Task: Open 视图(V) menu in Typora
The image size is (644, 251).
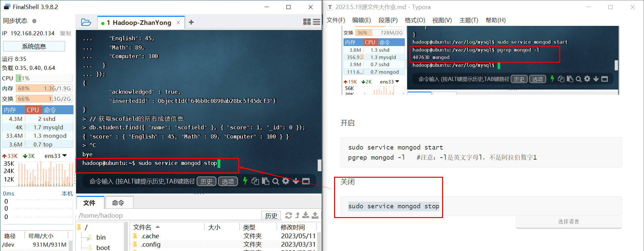Action: click(x=442, y=20)
